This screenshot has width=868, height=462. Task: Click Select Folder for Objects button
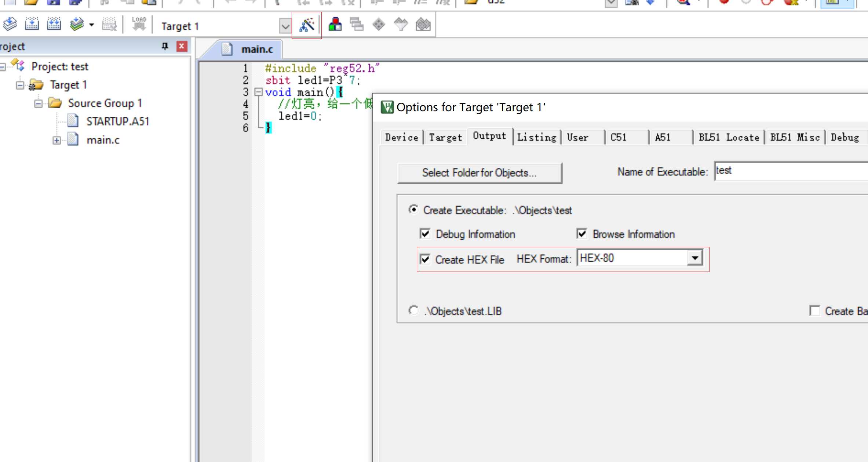pyautogui.click(x=479, y=173)
